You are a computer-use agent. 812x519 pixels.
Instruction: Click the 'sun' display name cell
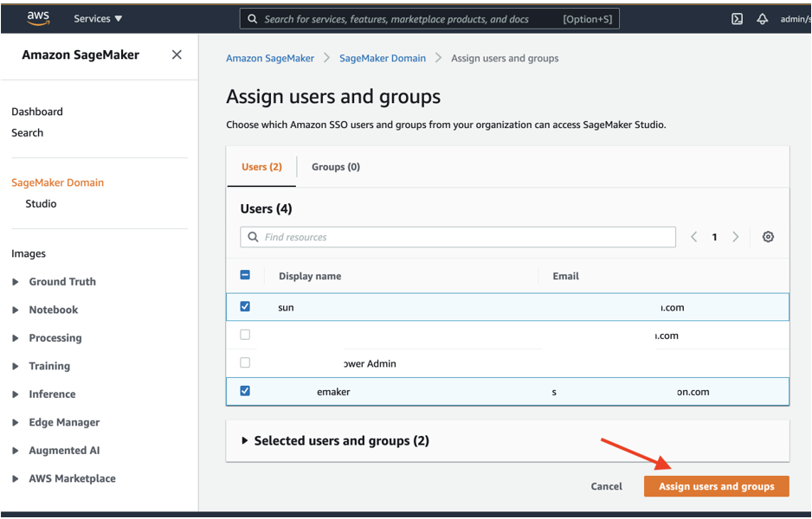(286, 307)
